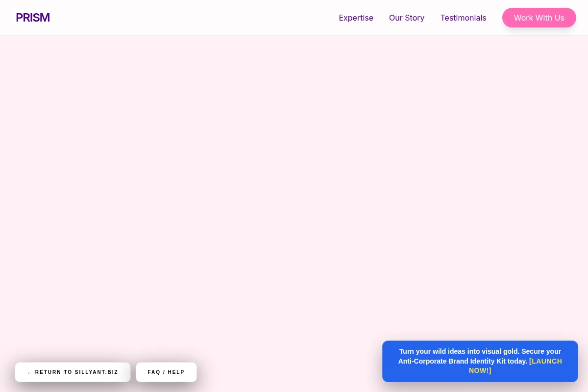
Task: Click the pink Work With Us button
Action: pyautogui.click(x=539, y=18)
